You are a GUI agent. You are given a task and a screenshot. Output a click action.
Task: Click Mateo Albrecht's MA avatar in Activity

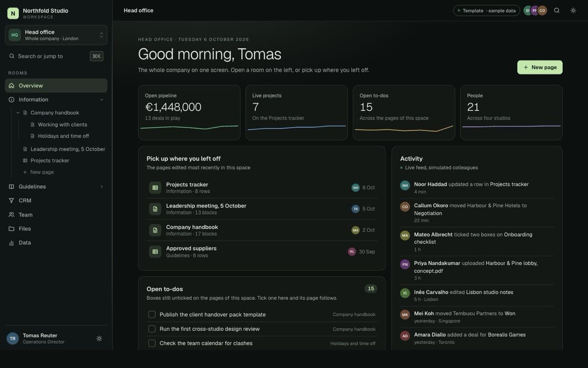pyautogui.click(x=405, y=236)
